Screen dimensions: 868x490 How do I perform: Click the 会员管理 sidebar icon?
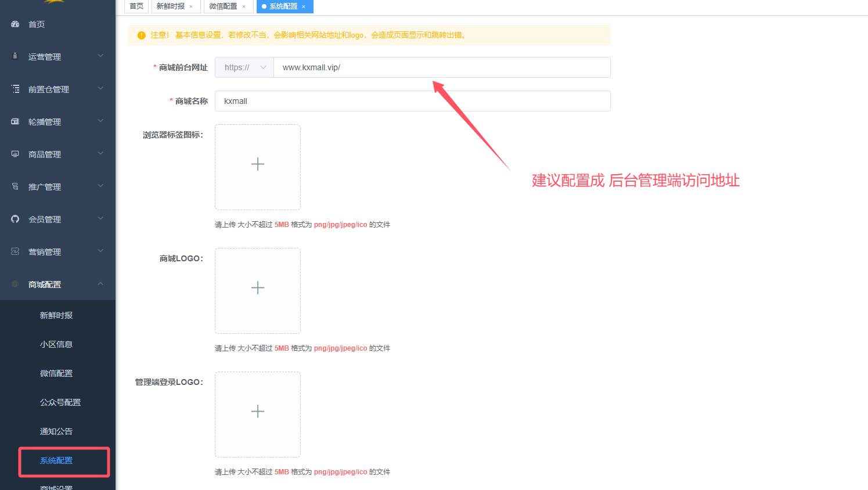(15, 219)
